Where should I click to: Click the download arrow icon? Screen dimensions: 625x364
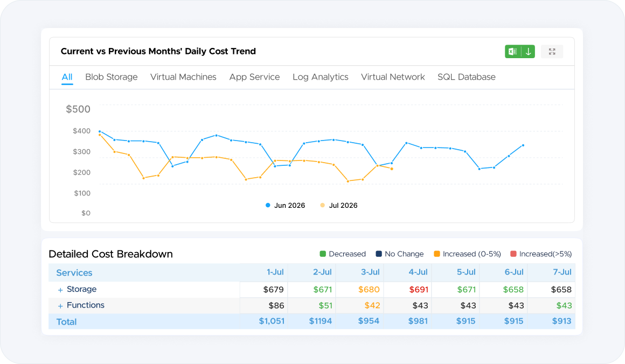(528, 51)
